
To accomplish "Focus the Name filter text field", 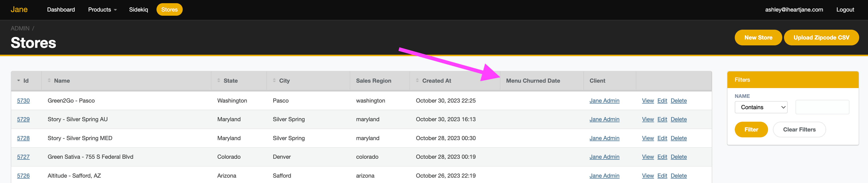I will (822, 107).
